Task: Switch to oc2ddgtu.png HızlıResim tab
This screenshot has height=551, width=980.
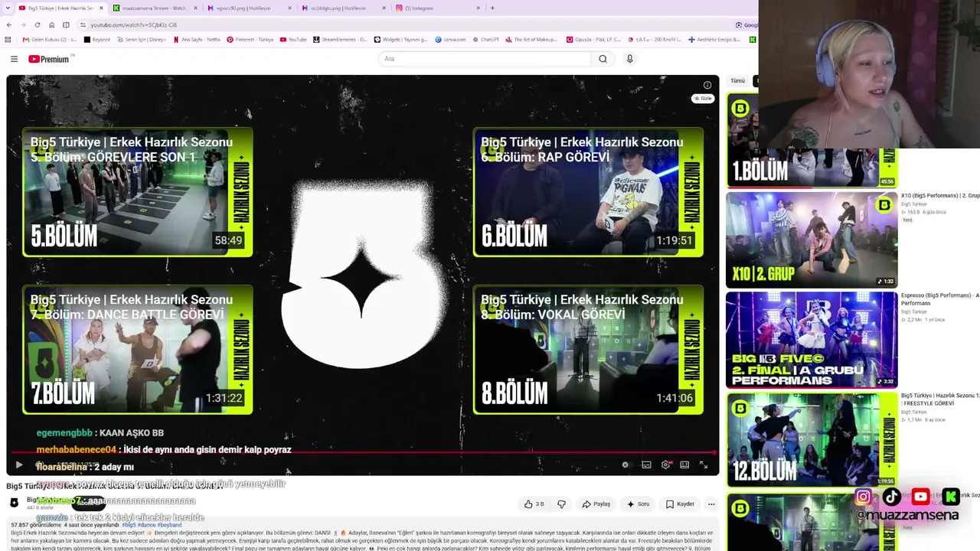Action: [x=341, y=8]
